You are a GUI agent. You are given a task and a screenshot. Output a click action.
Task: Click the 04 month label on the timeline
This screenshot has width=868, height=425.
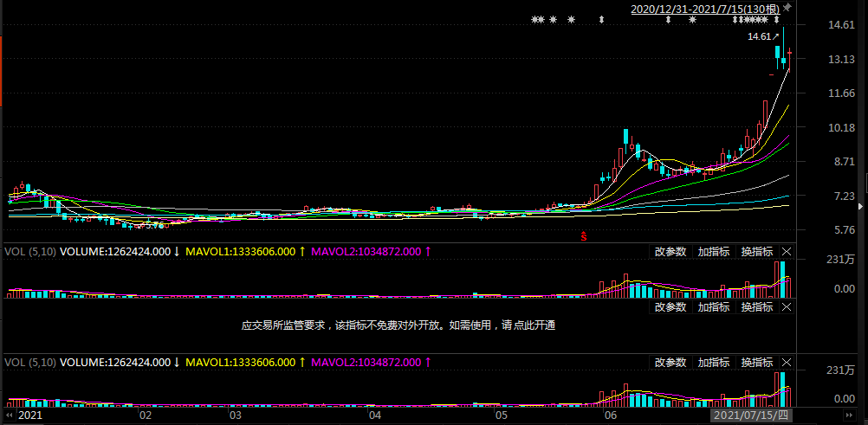(375, 415)
